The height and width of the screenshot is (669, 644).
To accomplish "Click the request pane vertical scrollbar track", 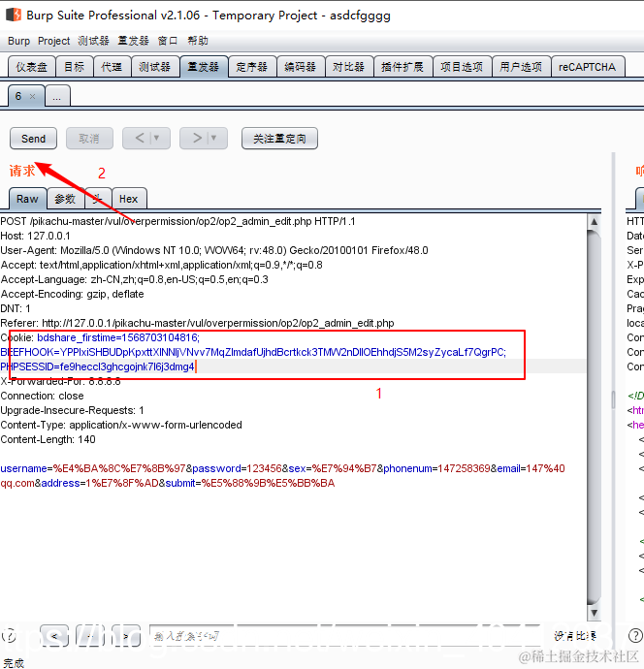I will (594, 418).
